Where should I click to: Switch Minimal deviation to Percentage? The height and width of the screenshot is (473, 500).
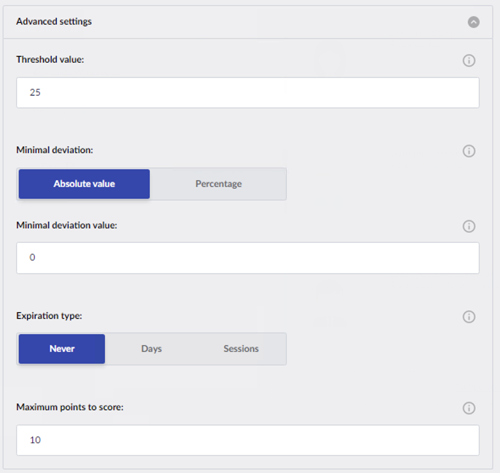point(218,184)
